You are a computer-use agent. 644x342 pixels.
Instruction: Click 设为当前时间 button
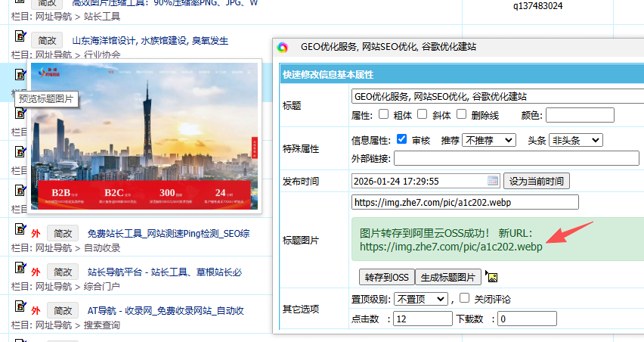coord(537,181)
